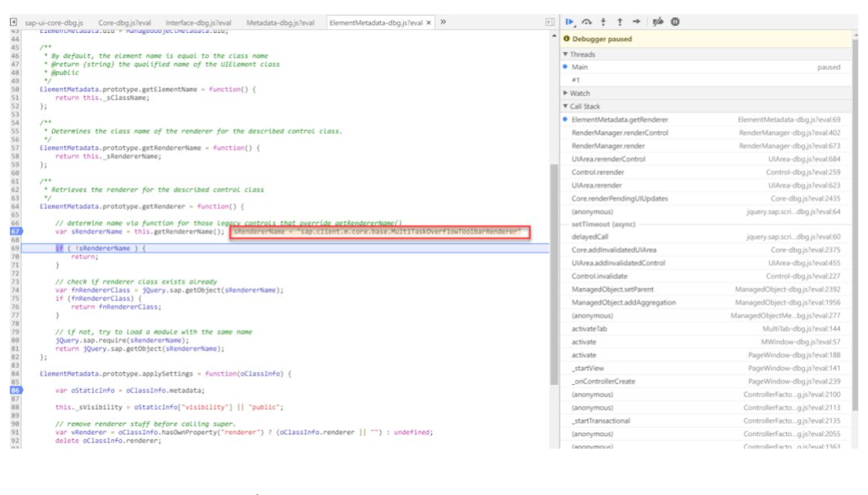Select Control.rerender stack frame
Image resolution: width=868 pixels, height=495 pixels.
[706, 172]
